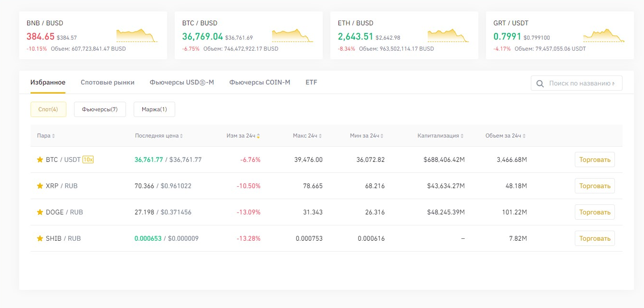
Task: Click Торговать for XRP / RUB
Action: click(x=595, y=186)
